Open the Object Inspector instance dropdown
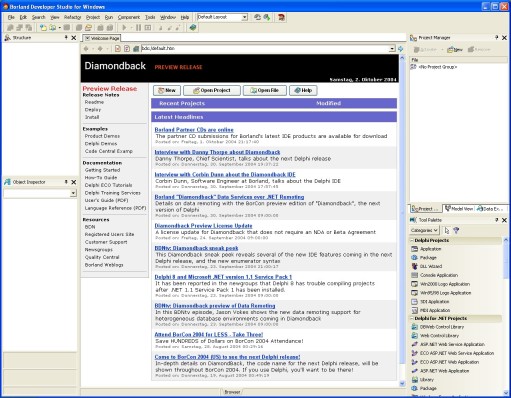Viewport: 511px width, 398px height. pyautogui.click(x=73, y=193)
